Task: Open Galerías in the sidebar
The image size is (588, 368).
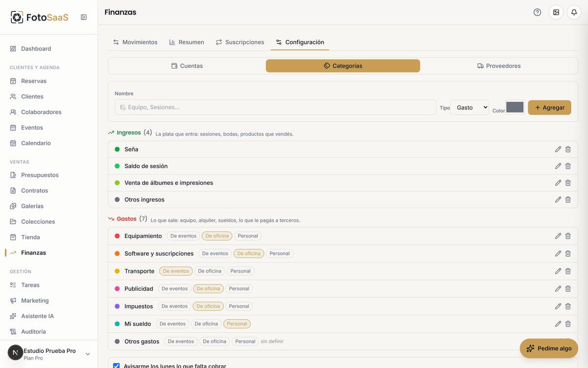Action: pos(49,206)
